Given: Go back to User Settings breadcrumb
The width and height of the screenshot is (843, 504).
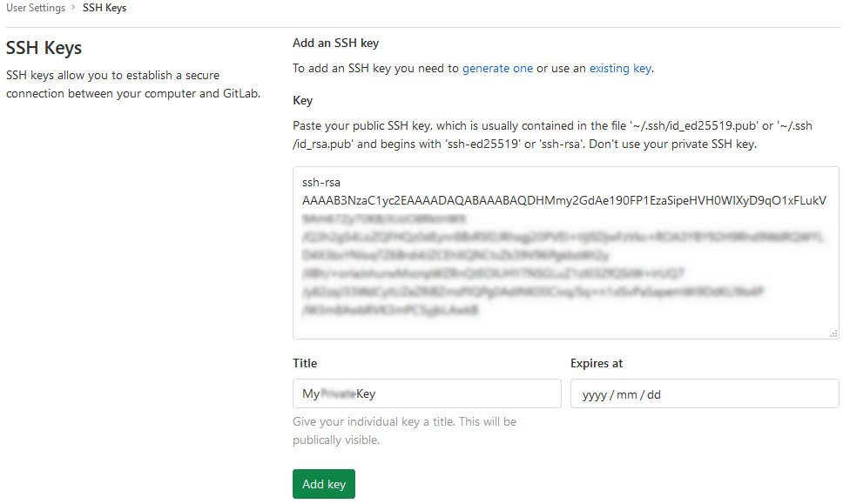Looking at the screenshot, I should click(36, 8).
